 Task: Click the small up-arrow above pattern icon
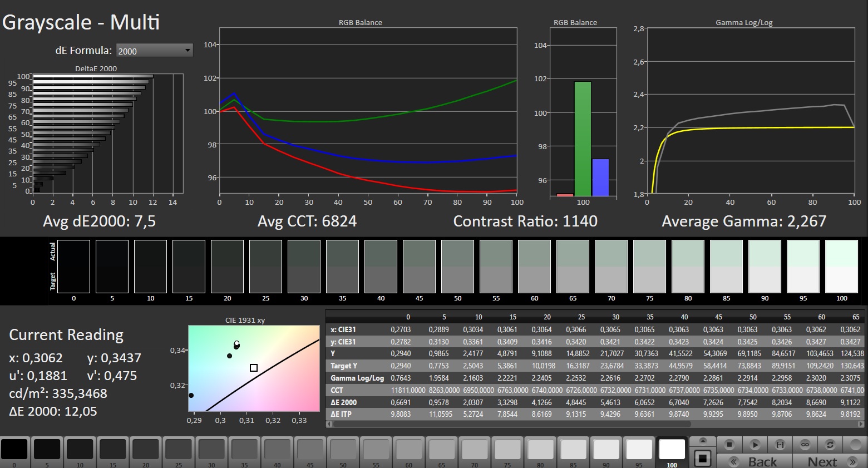703,441
